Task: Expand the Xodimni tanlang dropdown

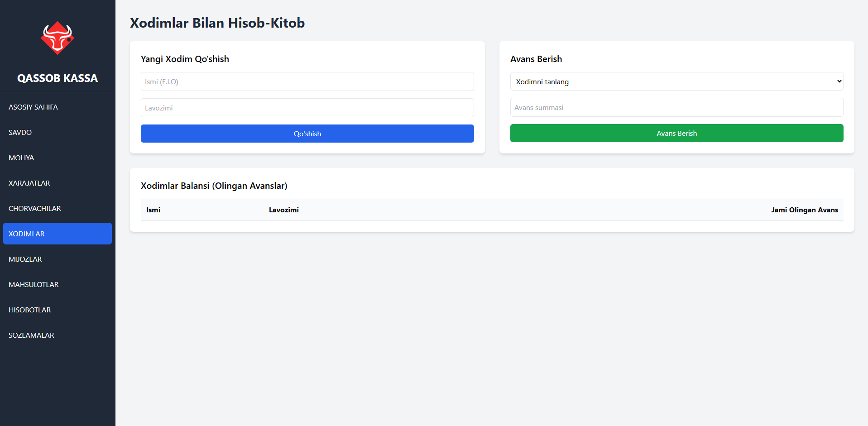Action: coord(676,81)
